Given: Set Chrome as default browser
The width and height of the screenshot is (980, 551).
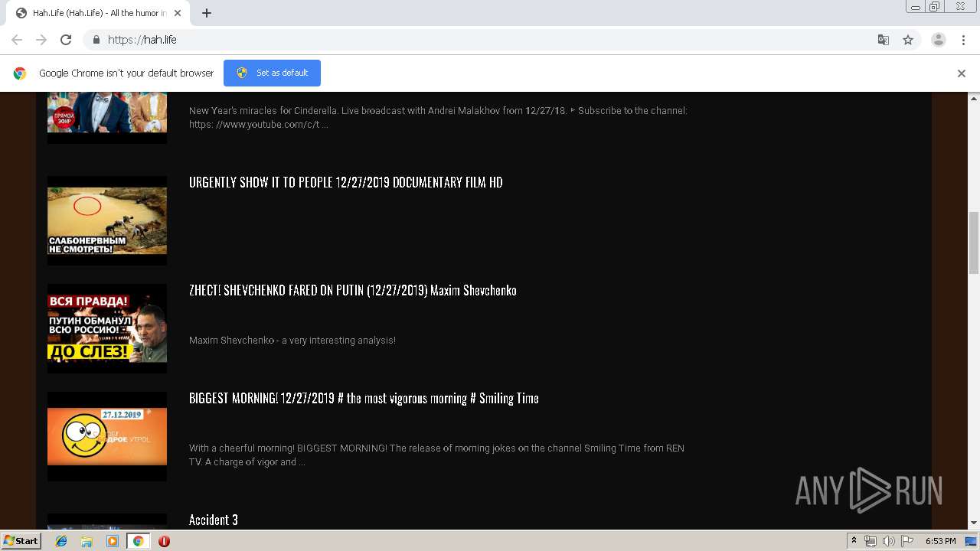Looking at the screenshot, I should (272, 73).
